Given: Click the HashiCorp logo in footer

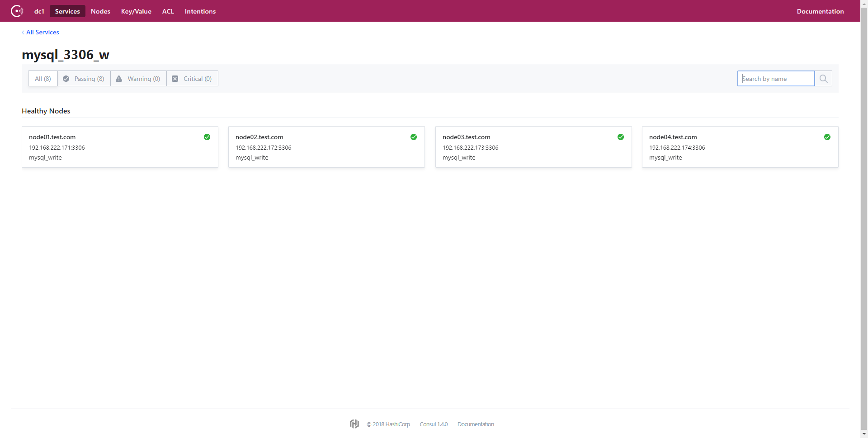Looking at the screenshot, I should click(x=354, y=424).
